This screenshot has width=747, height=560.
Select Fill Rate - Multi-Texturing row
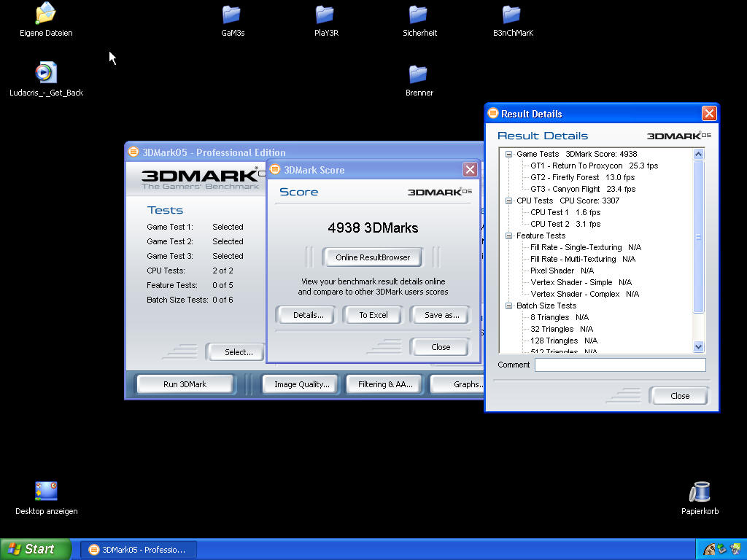click(583, 259)
